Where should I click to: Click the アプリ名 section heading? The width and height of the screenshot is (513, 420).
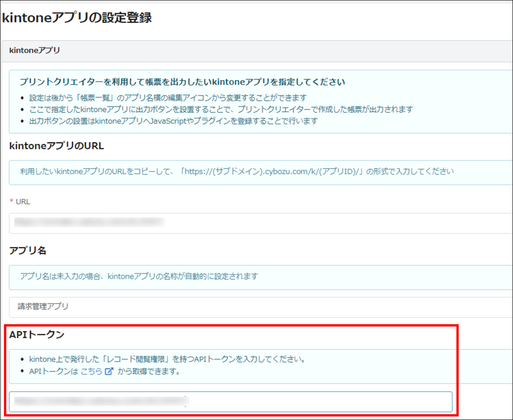(28, 251)
